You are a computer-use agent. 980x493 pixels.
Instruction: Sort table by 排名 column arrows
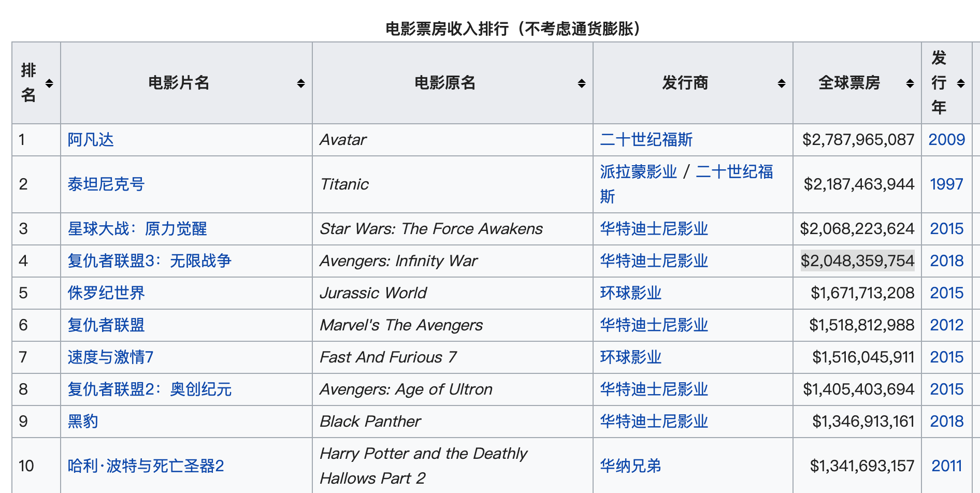(x=49, y=83)
